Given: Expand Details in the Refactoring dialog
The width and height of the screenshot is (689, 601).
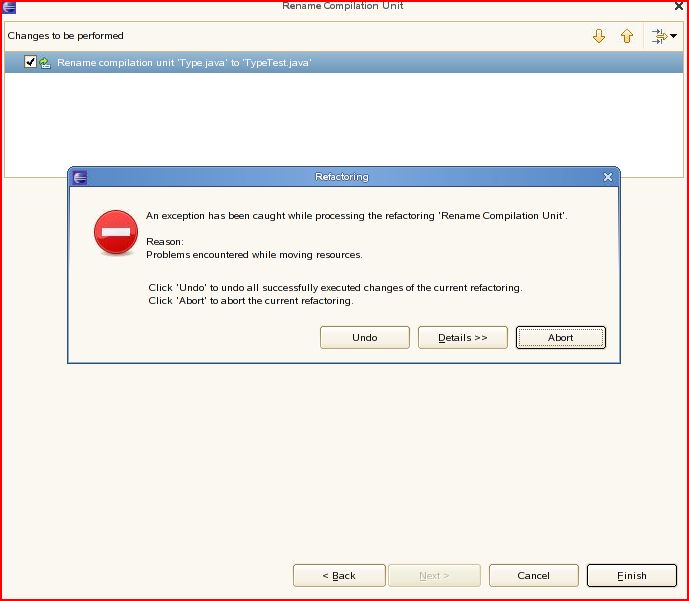Looking at the screenshot, I should [x=463, y=337].
